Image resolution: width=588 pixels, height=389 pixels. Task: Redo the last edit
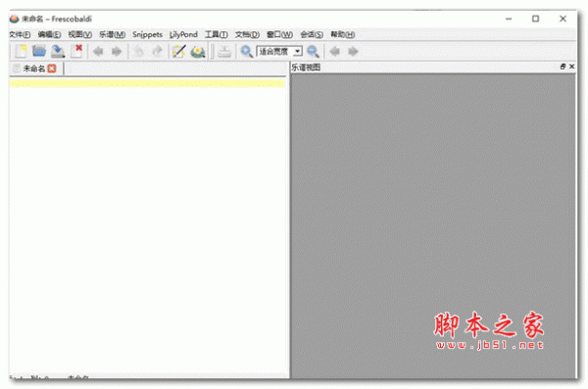157,51
